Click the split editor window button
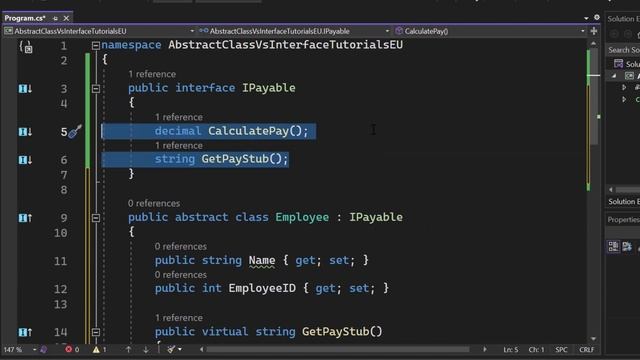This screenshot has height=360, width=640. tap(594, 31)
